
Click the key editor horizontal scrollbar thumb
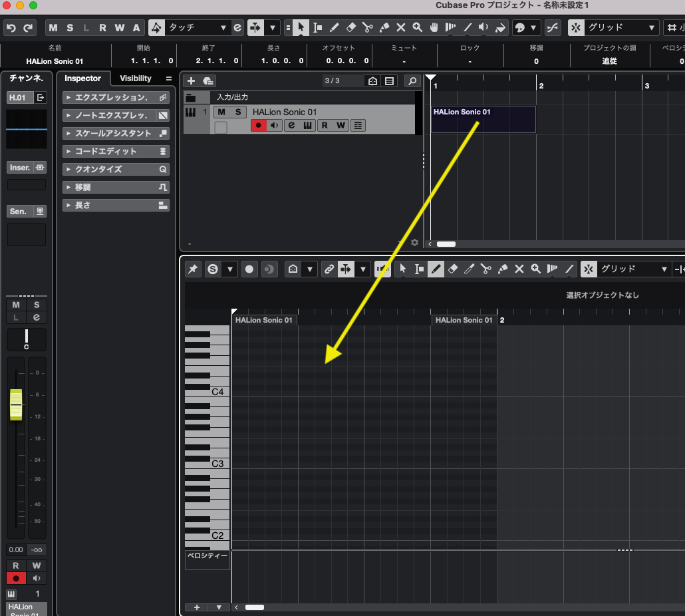(x=255, y=607)
